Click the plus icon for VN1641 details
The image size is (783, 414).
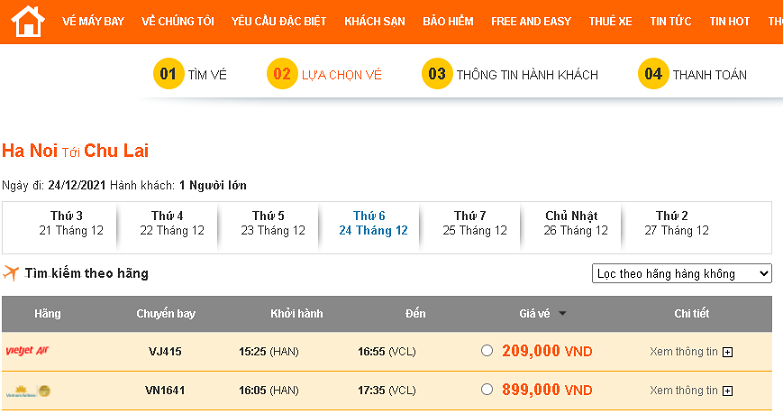728,391
